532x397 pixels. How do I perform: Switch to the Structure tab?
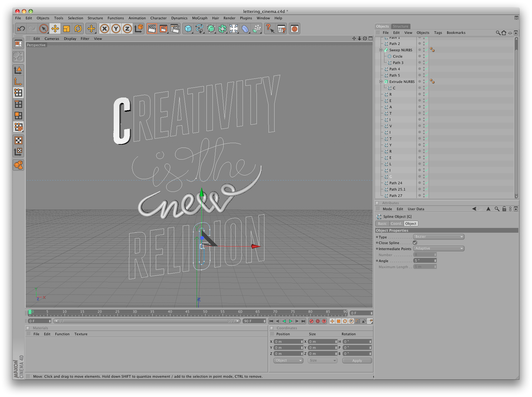click(400, 26)
